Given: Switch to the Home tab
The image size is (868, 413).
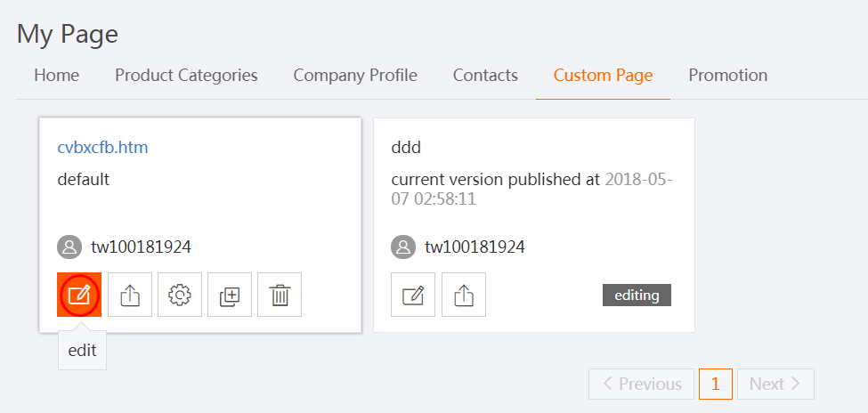Looking at the screenshot, I should tap(56, 76).
